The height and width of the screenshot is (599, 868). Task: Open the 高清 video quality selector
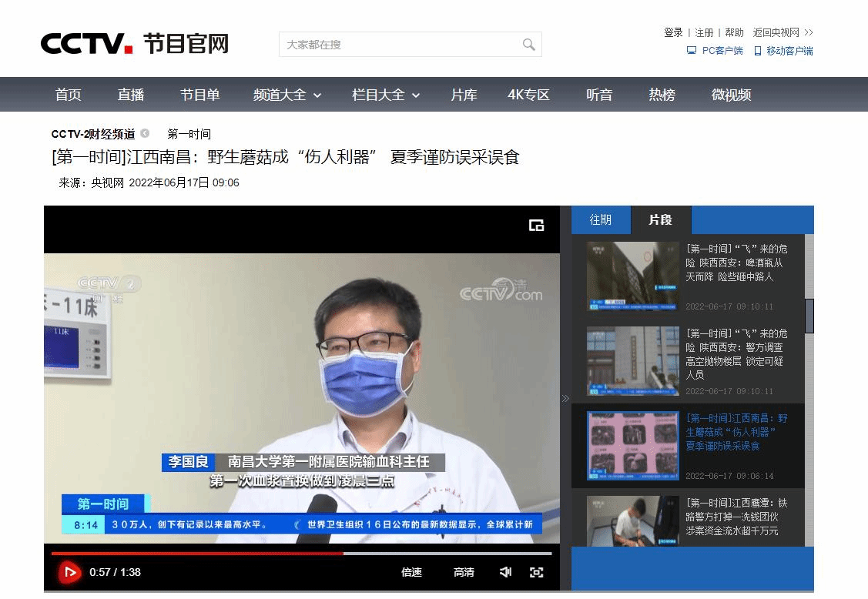pos(464,572)
